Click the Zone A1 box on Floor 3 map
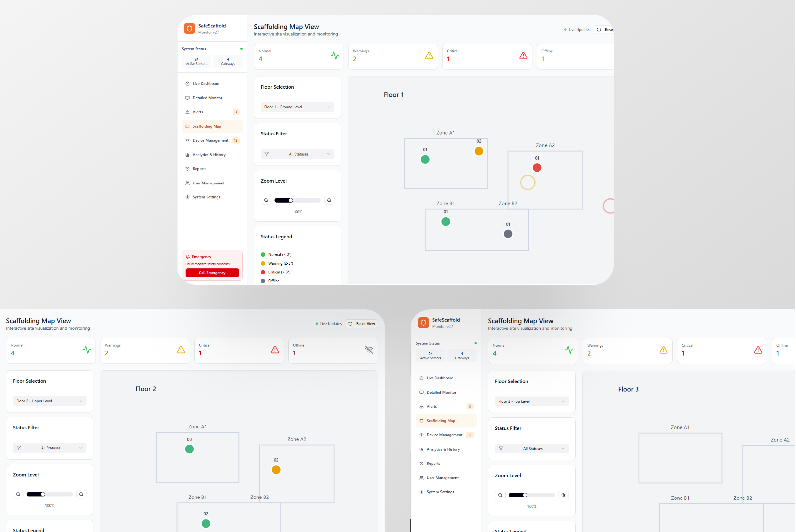This screenshot has width=796, height=532. tap(681, 458)
